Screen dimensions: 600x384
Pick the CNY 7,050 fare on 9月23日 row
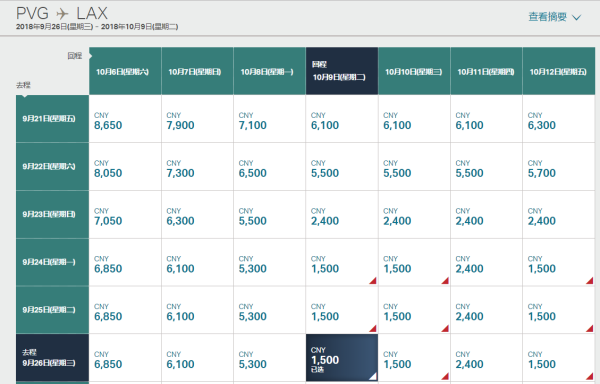coord(125,214)
